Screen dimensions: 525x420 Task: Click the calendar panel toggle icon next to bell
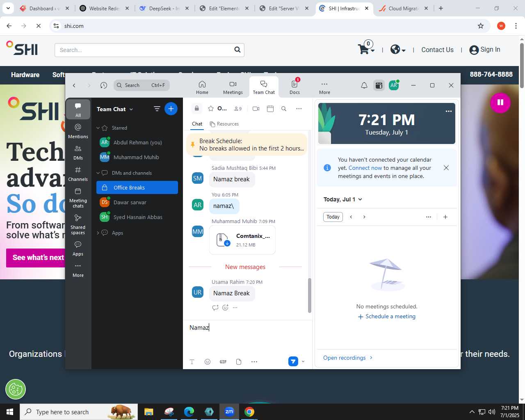[x=379, y=85]
